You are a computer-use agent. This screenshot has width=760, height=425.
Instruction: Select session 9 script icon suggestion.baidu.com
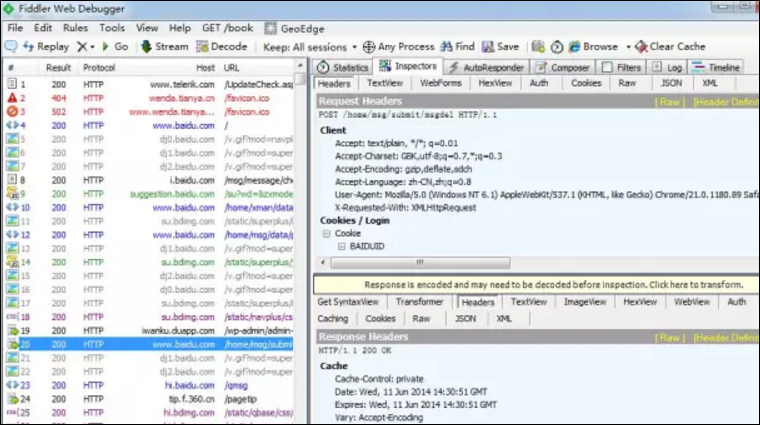(12, 194)
